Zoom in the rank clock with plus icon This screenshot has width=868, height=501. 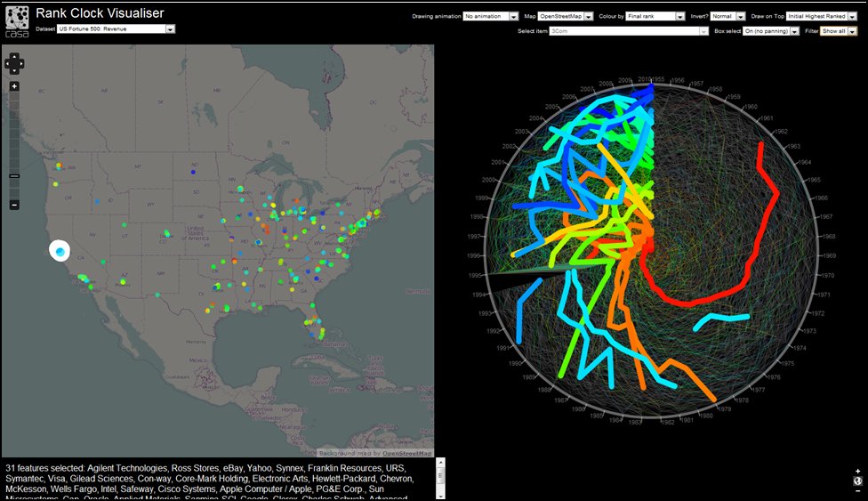857,472
